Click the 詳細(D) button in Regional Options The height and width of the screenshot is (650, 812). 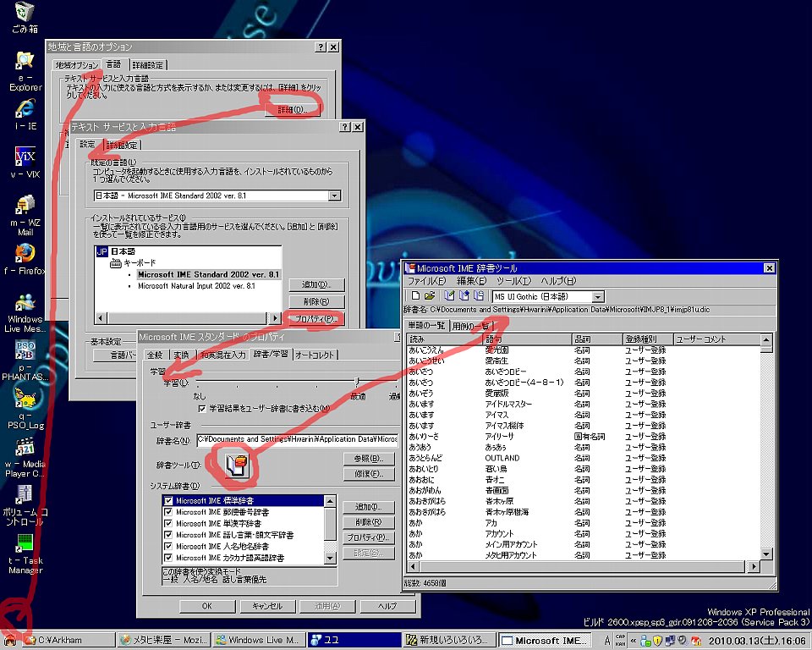point(292,109)
